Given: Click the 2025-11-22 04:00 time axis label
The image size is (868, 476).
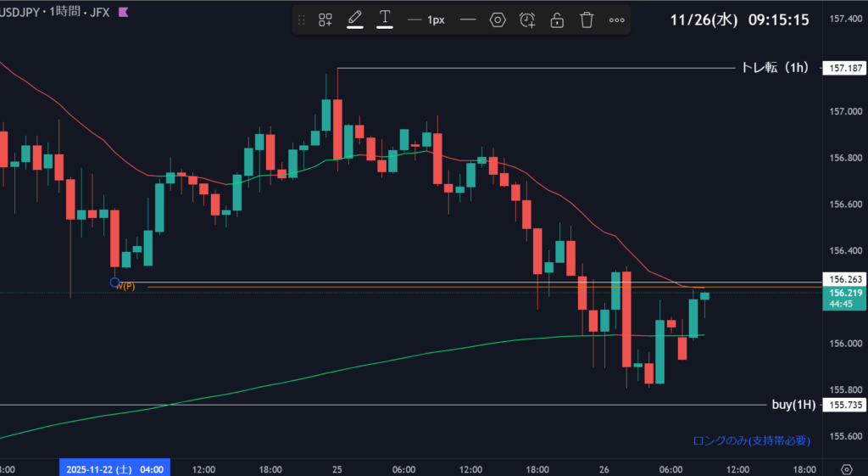Looking at the screenshot, I should point(114,468).
